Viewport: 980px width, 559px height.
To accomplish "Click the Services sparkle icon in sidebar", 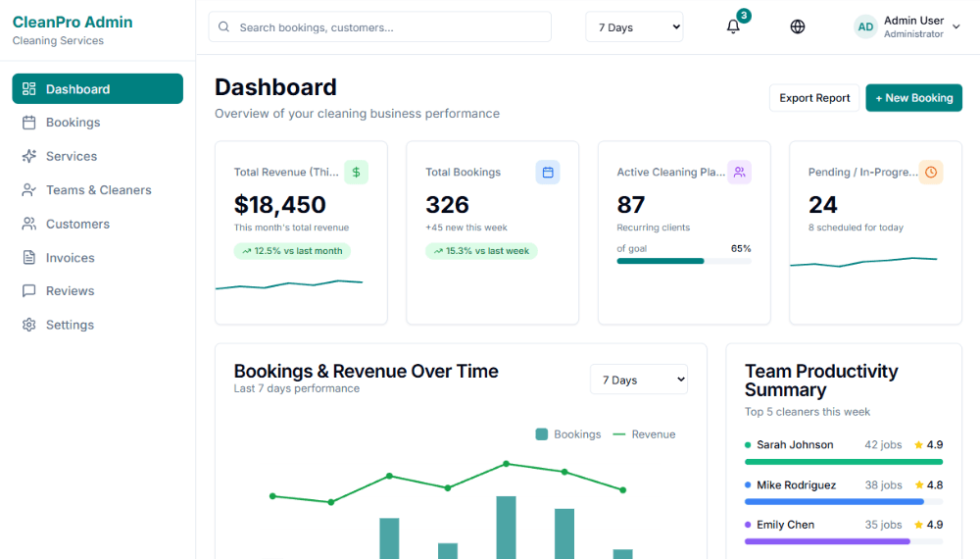I will coord(28,156).
